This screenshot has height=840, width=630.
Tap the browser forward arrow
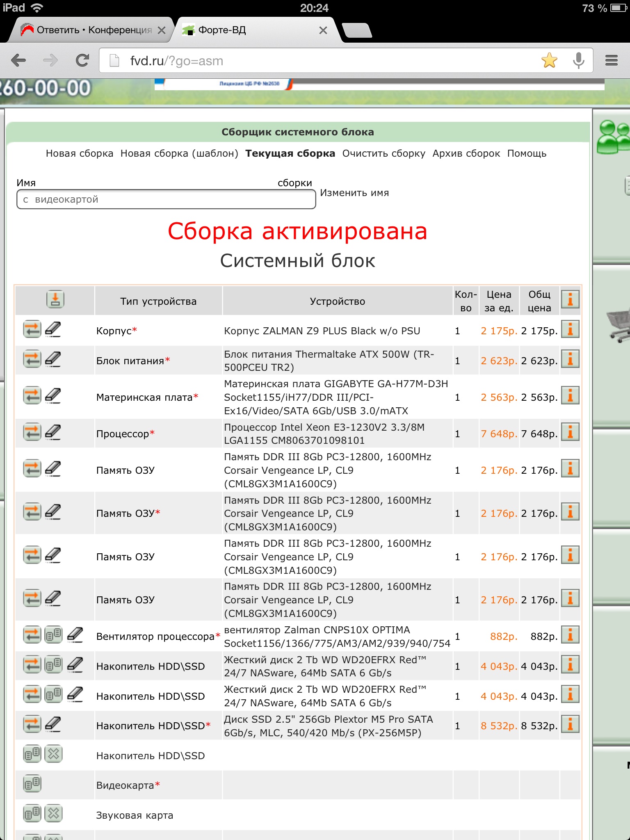[50, 61]
